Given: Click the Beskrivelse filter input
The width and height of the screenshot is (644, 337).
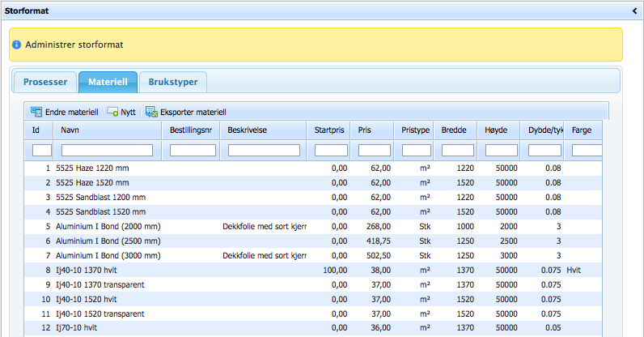Looking at the screenshot, I should pos(264,150).
